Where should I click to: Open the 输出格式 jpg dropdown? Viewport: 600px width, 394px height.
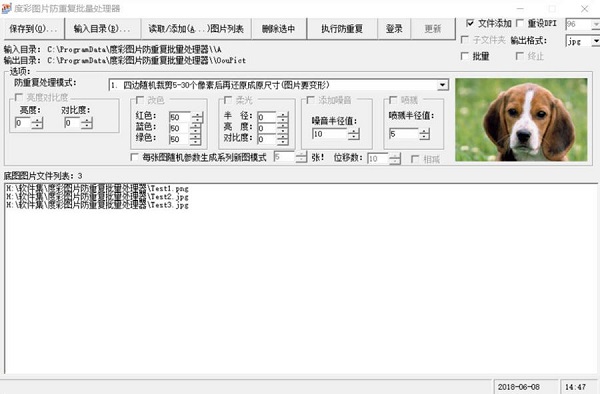595,41
